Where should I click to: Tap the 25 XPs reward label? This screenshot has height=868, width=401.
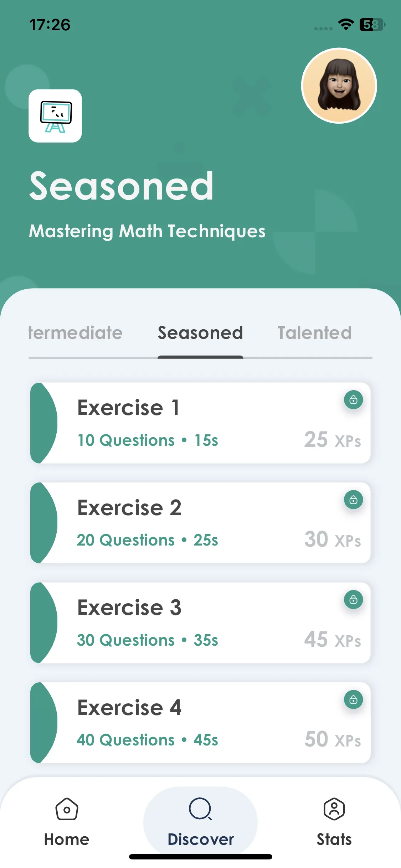tap(333, 440)
